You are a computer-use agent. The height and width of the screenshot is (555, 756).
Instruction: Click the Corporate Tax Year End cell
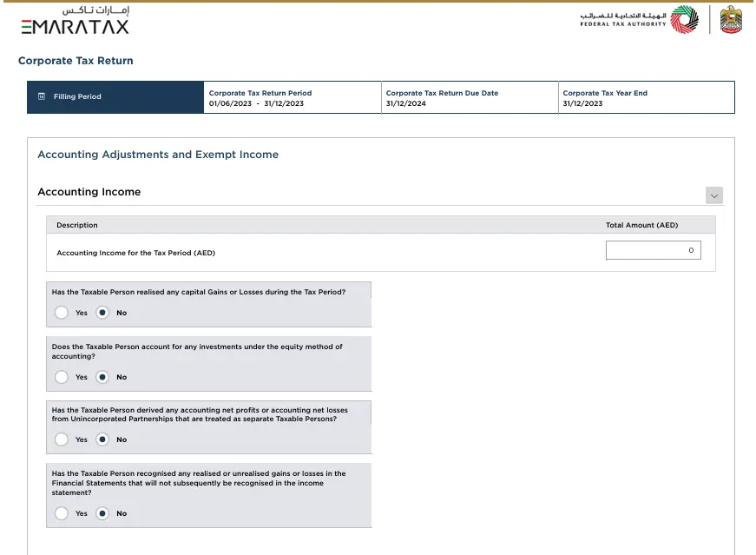pyautogui.click(x=646, y=98)
